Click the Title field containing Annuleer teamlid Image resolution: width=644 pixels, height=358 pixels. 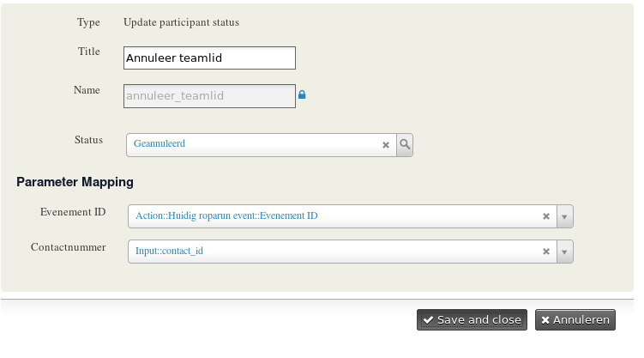(x=209, y=58)
